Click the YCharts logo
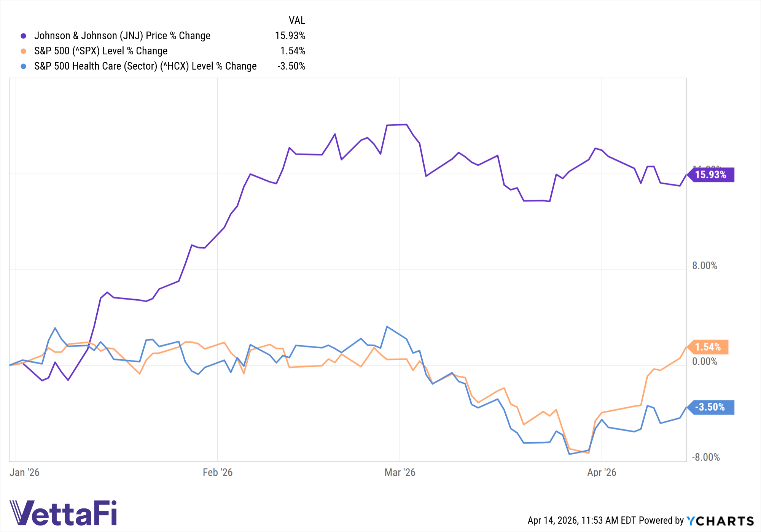The height and width of the screenshot is (532, 761). [x=720, y=521]
